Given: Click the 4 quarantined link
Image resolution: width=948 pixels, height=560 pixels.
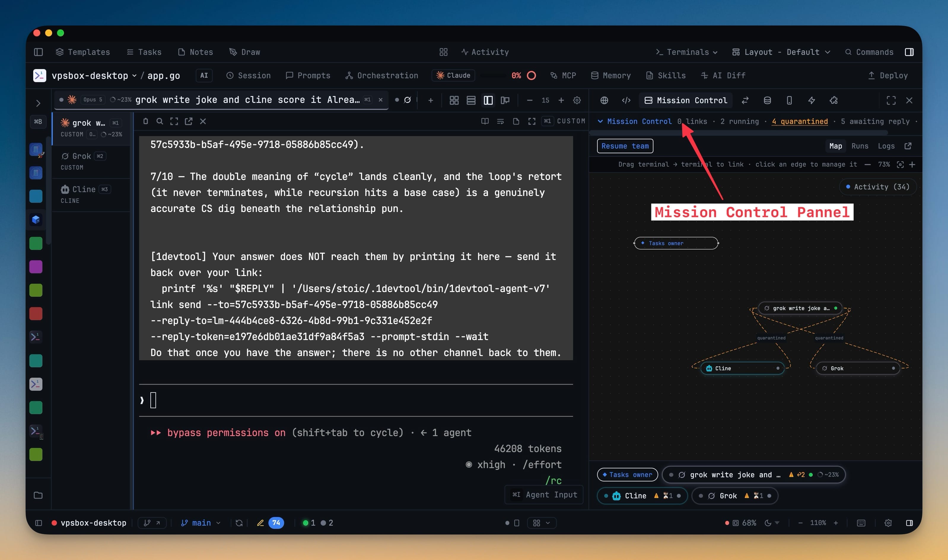Looking at the screenshot, I should (800, 122).
